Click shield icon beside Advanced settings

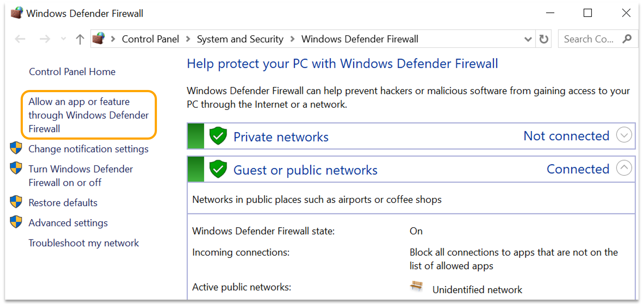(16, 222)
